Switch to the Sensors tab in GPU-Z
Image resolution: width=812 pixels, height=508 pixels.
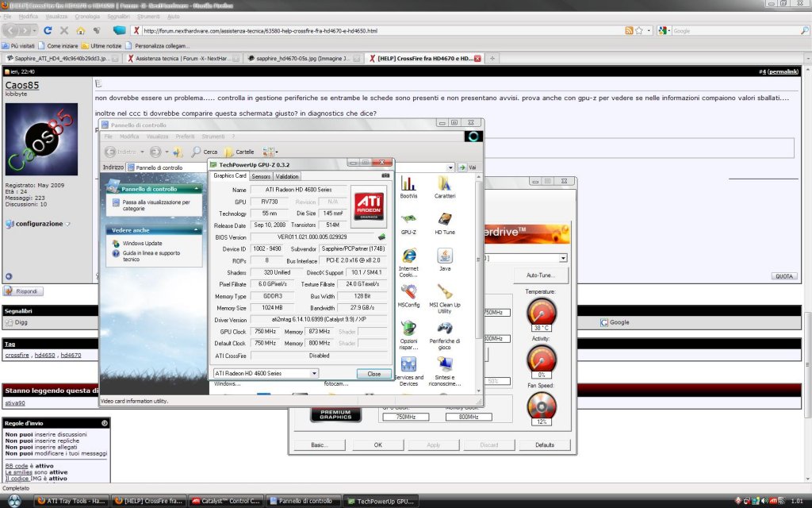pos(261,177)
